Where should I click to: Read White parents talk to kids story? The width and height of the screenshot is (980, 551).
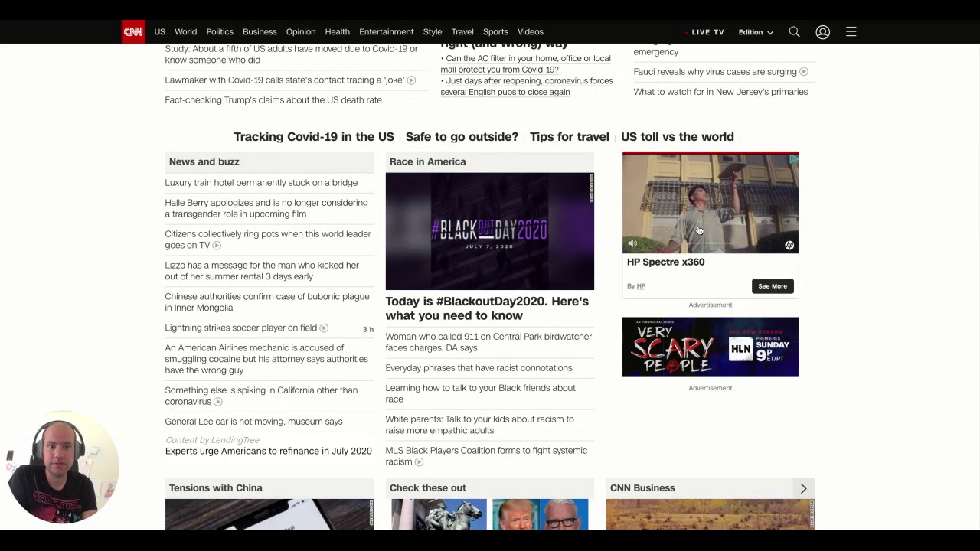tap(479, 425)
